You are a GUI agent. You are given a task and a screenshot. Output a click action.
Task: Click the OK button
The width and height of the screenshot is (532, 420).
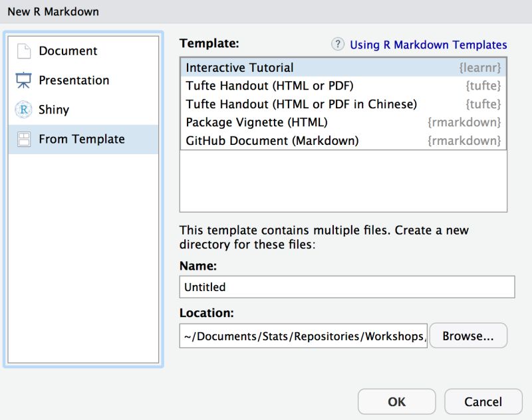(396, 401)
